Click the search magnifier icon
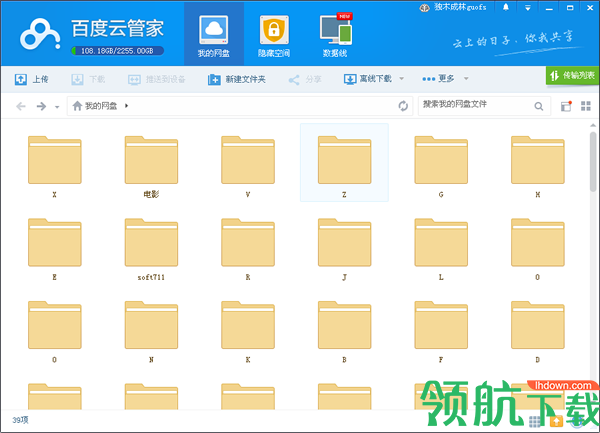This screenshot has height=433, width=600. tap(539, 106)
